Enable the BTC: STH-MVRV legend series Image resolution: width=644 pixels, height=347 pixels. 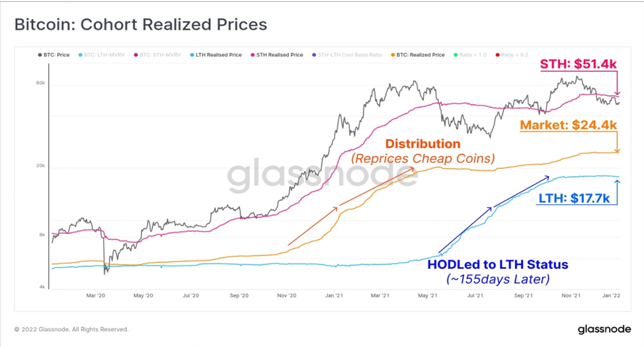[157, 55]
